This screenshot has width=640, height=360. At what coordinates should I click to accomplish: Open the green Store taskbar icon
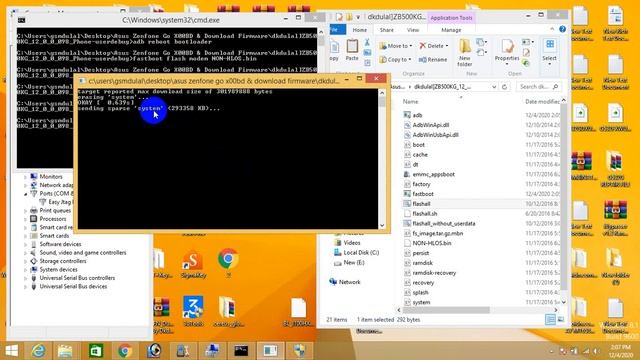point(96,351)
